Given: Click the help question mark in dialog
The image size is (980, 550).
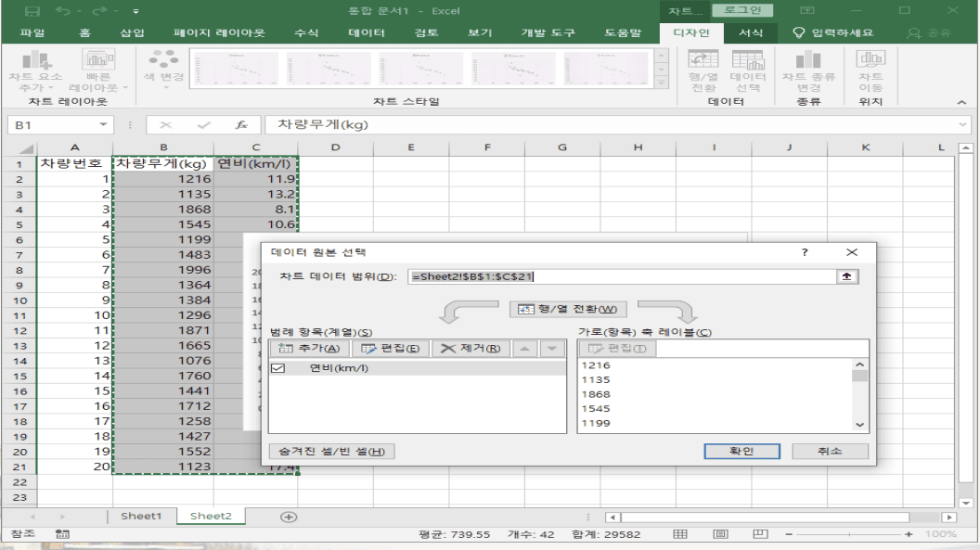Looking at the screenshot, I should [805, 251].
